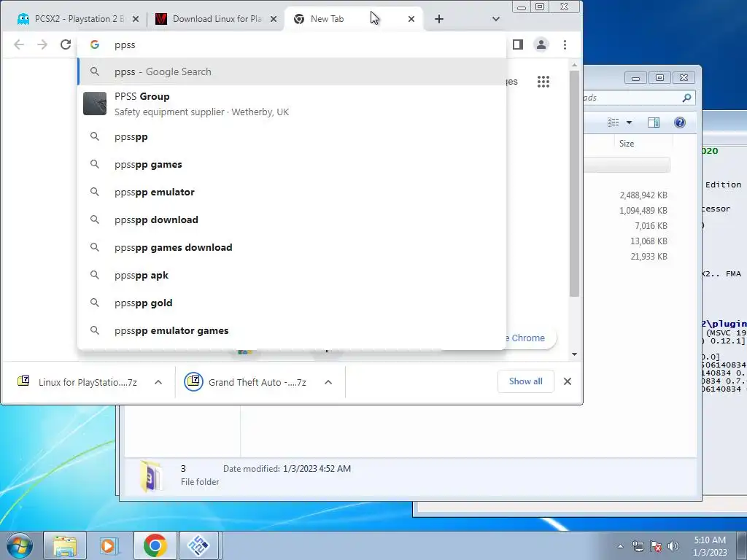Click the network tray icon

(x=638, y=546)
